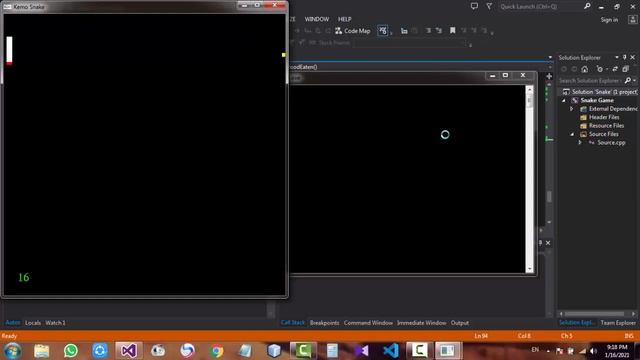Switch to the Locals tab

33,323
